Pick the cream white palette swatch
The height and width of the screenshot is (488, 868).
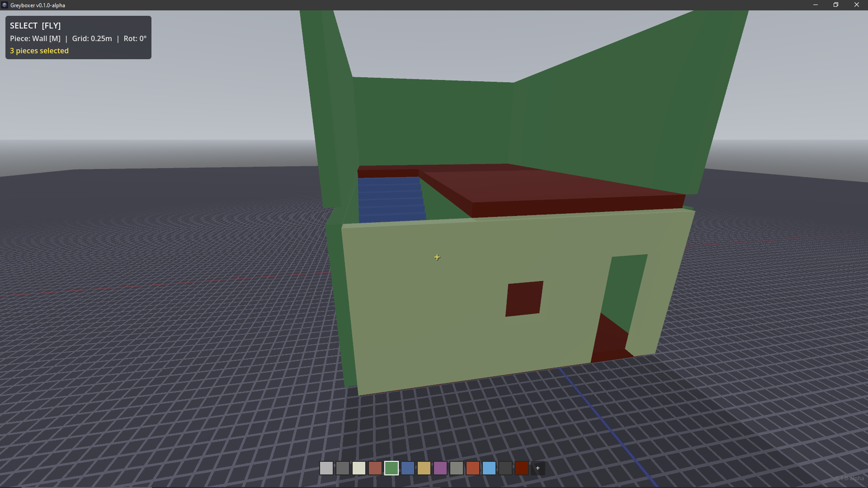pos(359,468)
